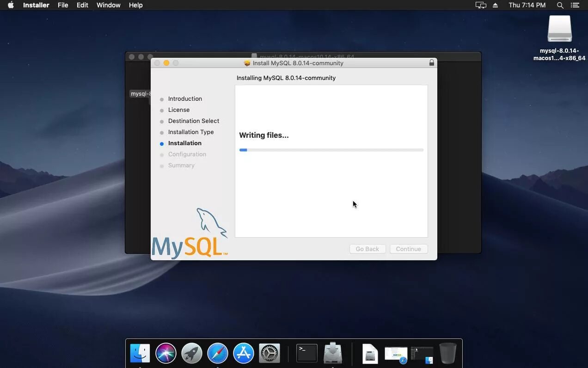Open the Help menu
The height and width of the screenshot is (368, 588).
135,5
